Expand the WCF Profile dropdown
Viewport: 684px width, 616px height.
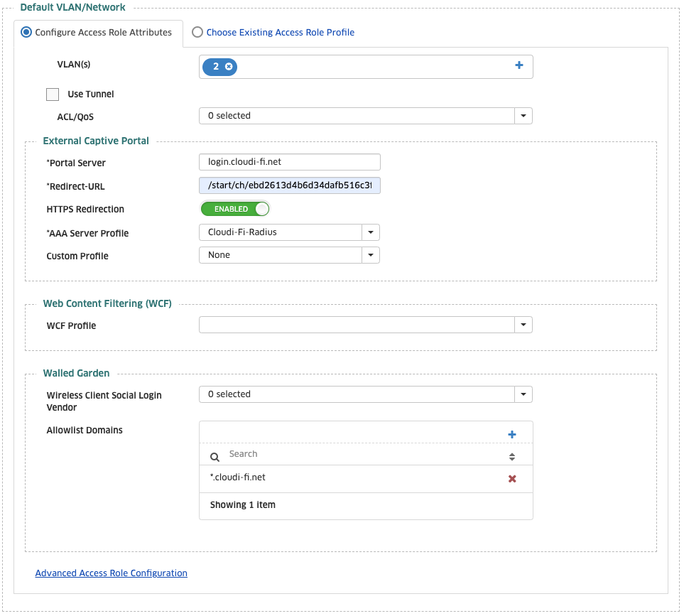click(x=523, y=325)
